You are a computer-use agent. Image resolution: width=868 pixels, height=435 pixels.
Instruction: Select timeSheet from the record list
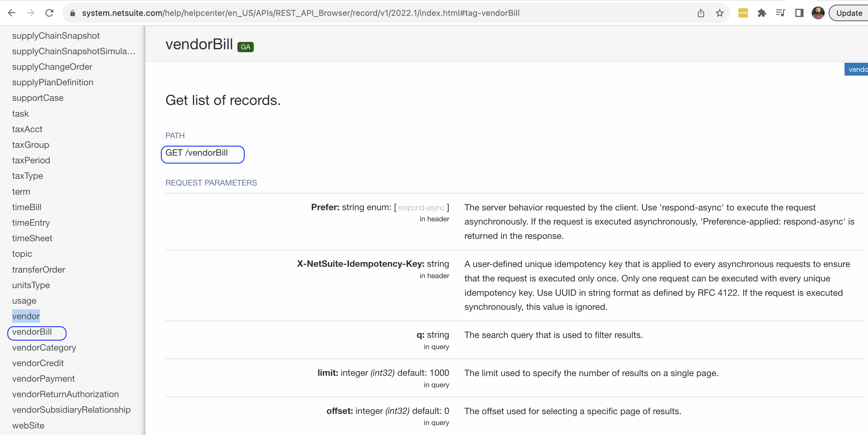[32, 238]
